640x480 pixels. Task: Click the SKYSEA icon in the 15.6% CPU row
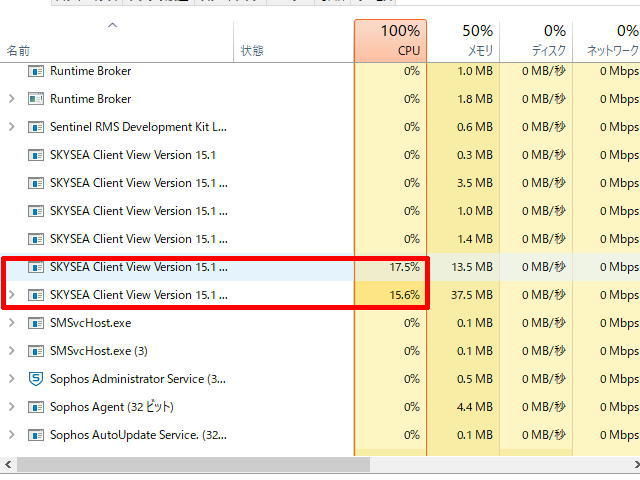click(36, 295)
